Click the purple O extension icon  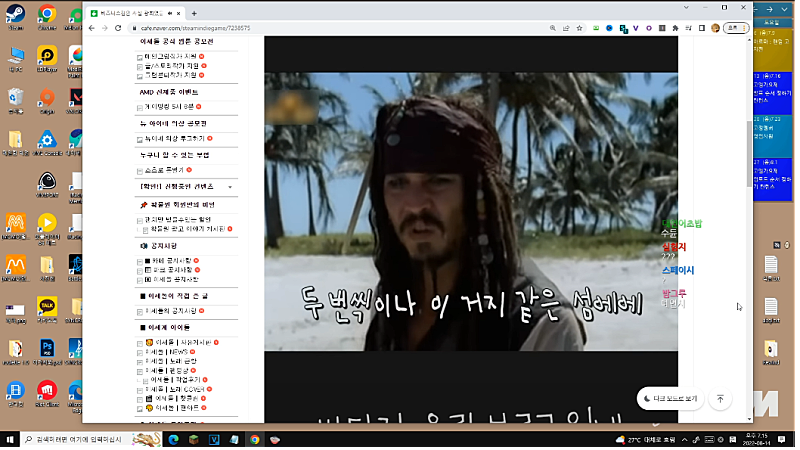[649, 28]
